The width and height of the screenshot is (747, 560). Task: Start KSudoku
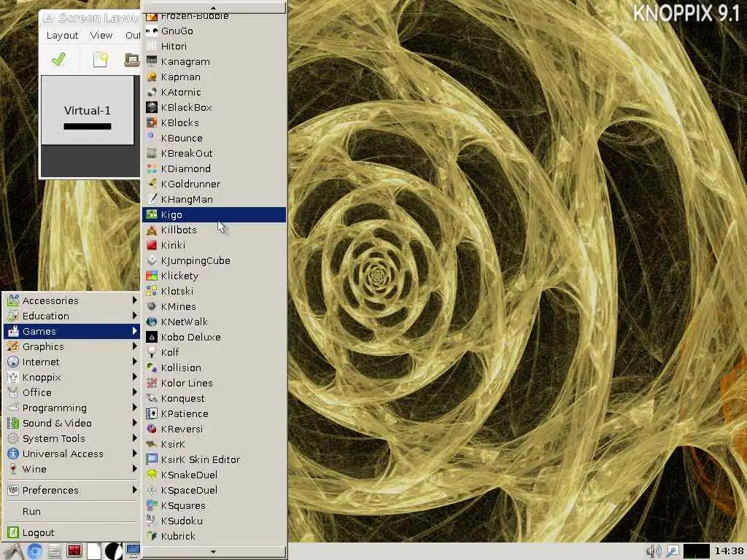click(x=214, y=521)
